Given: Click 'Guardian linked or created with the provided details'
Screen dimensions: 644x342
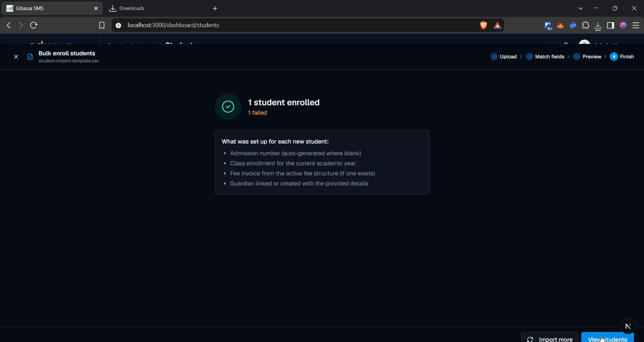Looking at the screenshot, I should [x=299, y=183].
